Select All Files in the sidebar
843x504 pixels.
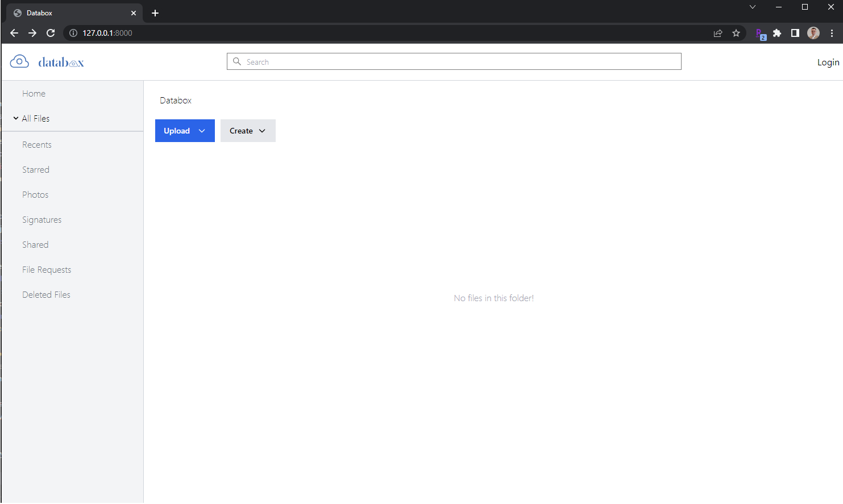[x=36, y=118]
